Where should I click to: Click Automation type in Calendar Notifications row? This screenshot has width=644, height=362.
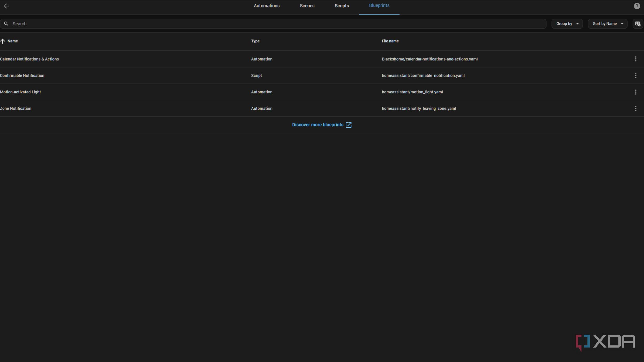point(262,59)
